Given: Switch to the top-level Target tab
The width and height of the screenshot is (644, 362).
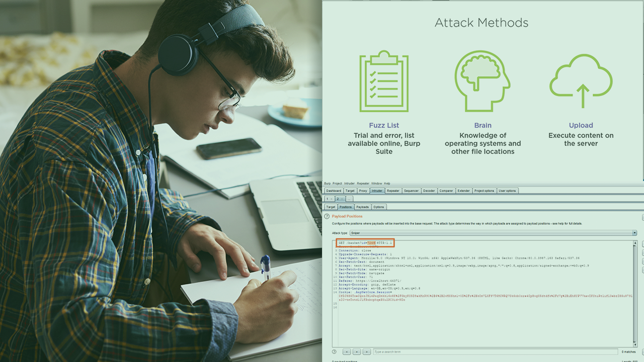Looking at the screenshot, I should (350, 191).
